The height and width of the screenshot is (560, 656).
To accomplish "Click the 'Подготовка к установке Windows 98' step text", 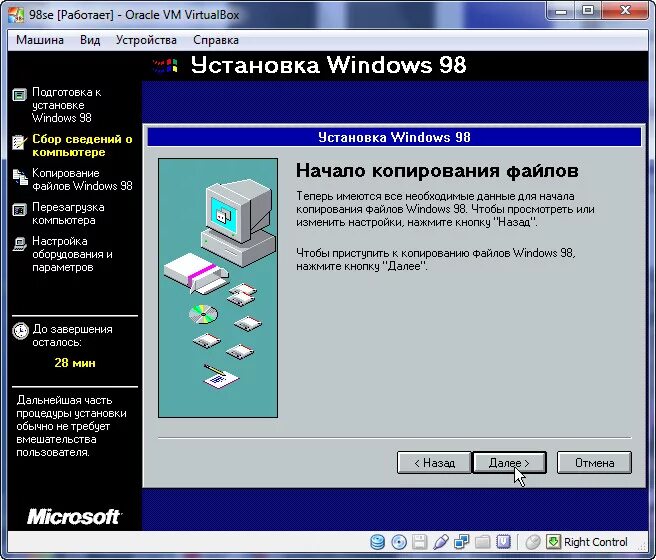I will tap(67, 105).
